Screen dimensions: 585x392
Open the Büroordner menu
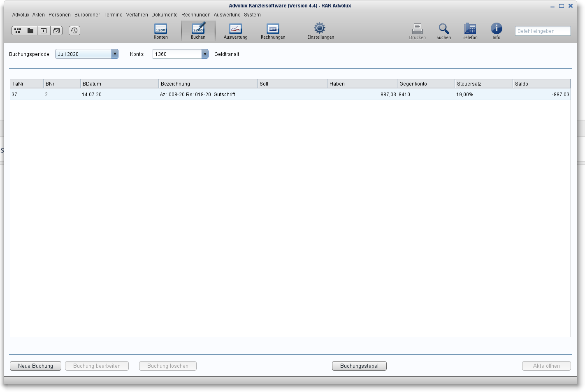coord(87,15)
